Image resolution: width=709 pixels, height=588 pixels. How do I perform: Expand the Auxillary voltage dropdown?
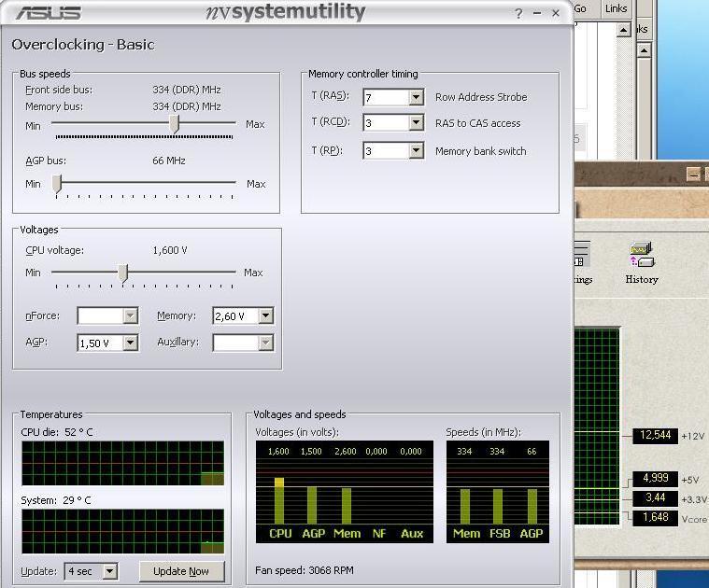(266, 343)
